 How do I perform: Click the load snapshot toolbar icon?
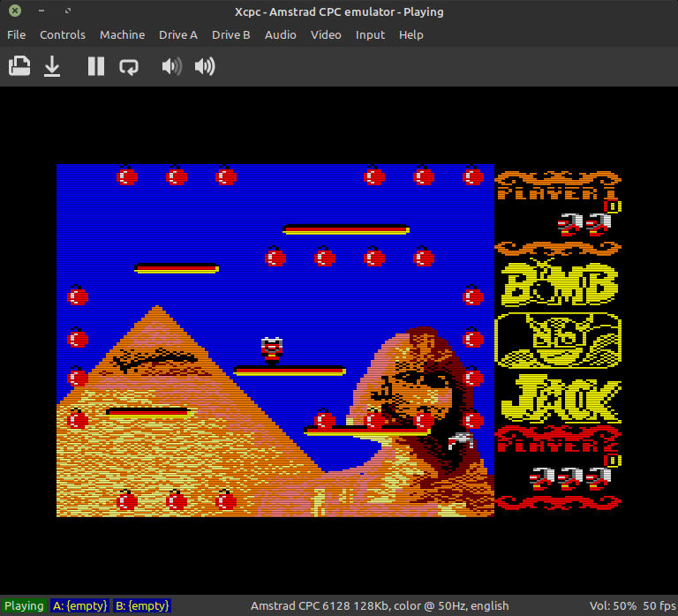(19, 66)
